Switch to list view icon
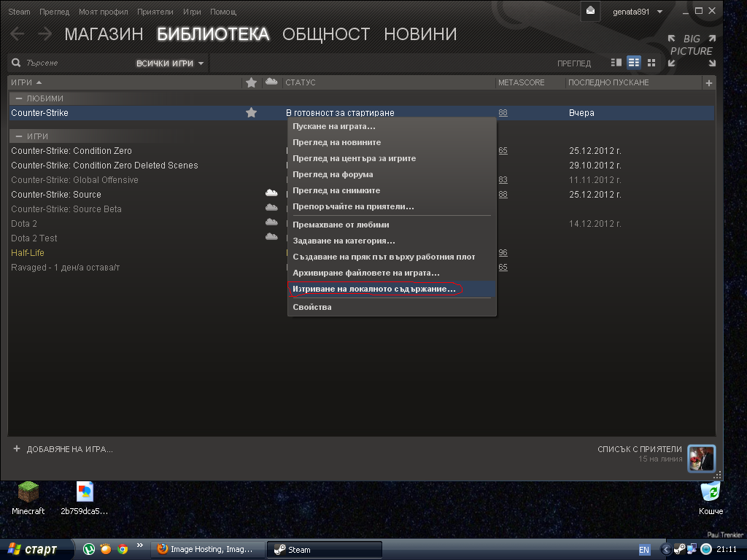 click(x=634, y=63)
